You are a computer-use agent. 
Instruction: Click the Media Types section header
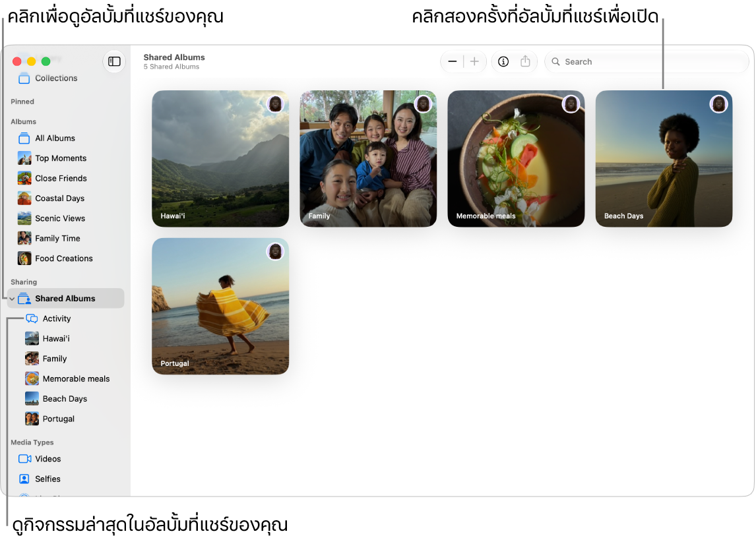[x=32, y=442]
